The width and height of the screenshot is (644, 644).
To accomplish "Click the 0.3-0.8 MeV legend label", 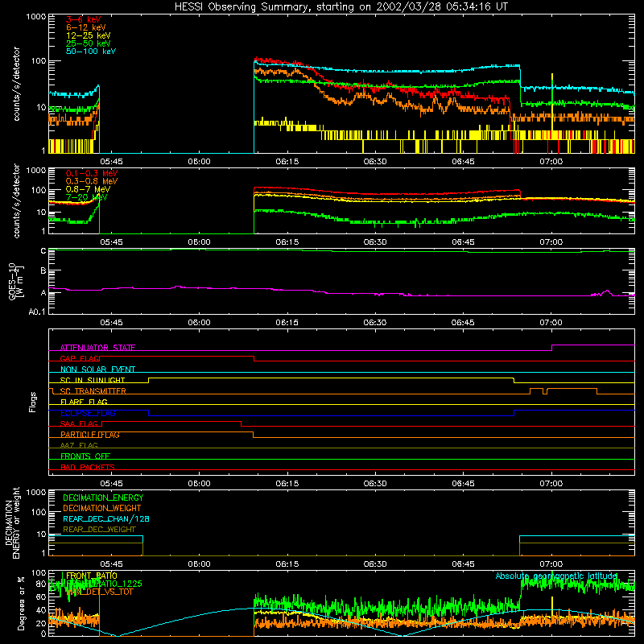I will (91, 181).
